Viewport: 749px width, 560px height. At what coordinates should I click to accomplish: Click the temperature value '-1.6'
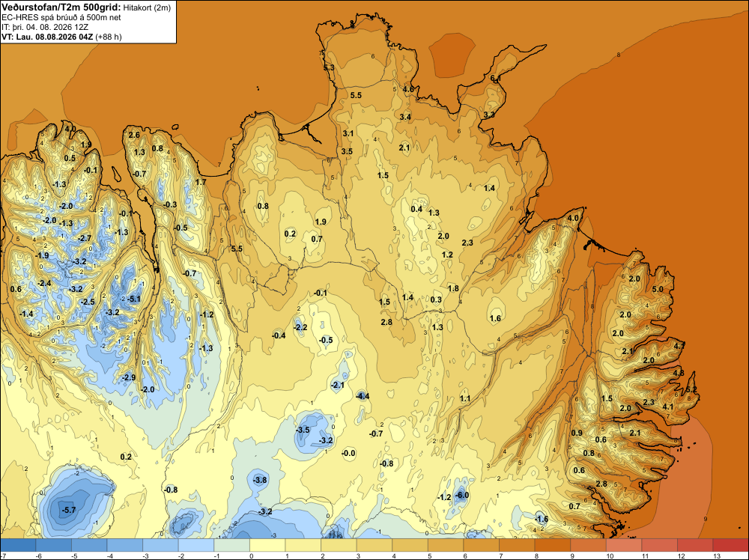[542, 520]
